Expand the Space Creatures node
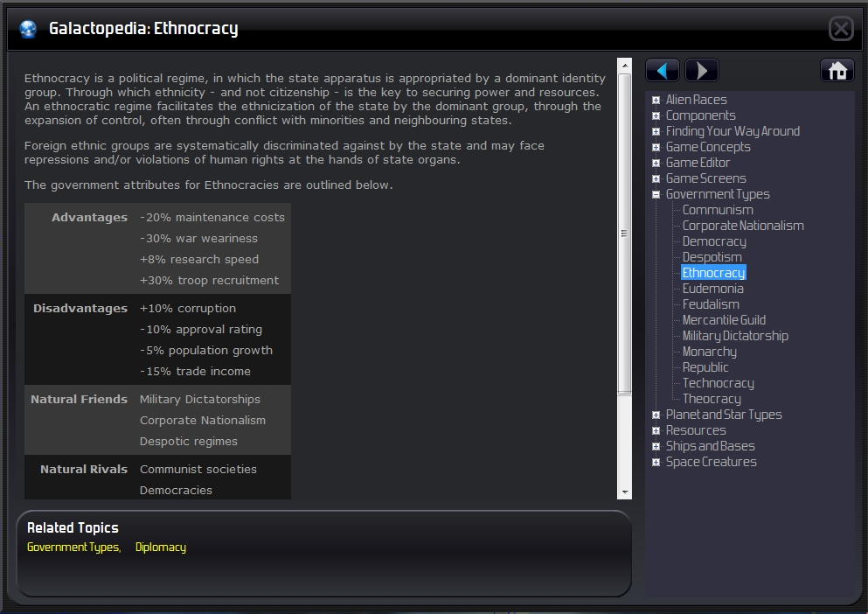 (656, 462)
